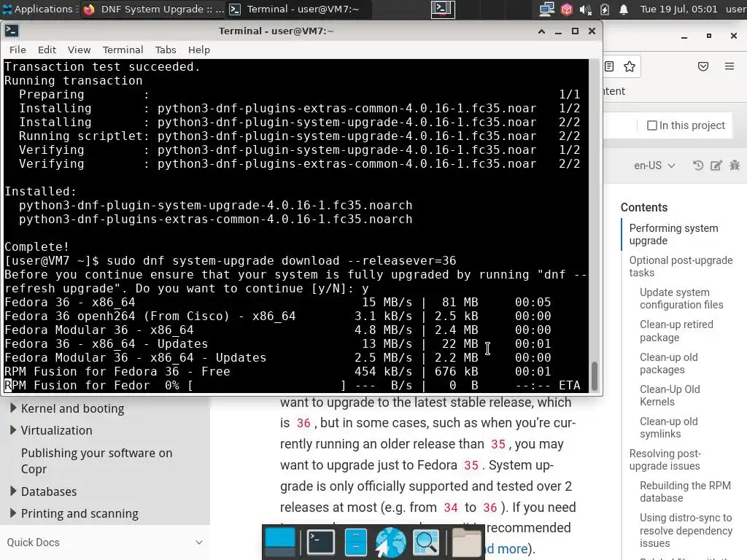Open the en-US language dropdown
The image size is (747, 560).
point(654,166)
